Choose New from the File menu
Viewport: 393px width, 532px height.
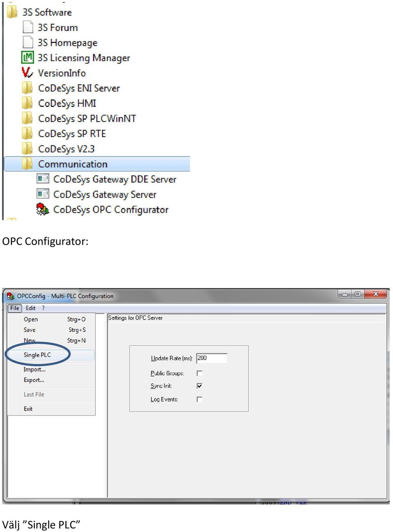(x=54, y=340)
